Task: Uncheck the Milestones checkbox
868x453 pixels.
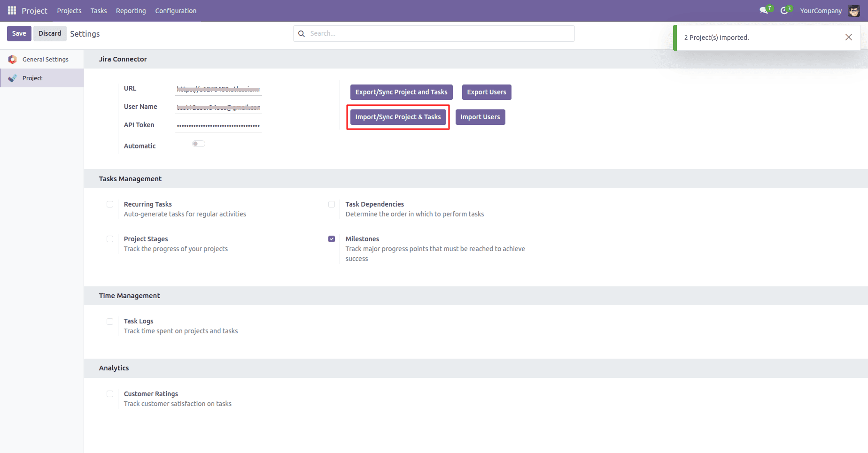Action: click(x=332, y=239)
